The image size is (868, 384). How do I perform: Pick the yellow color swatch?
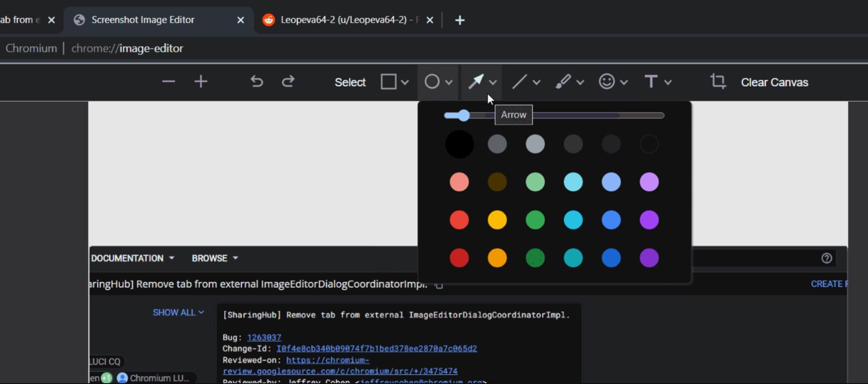tap(497, 220)
